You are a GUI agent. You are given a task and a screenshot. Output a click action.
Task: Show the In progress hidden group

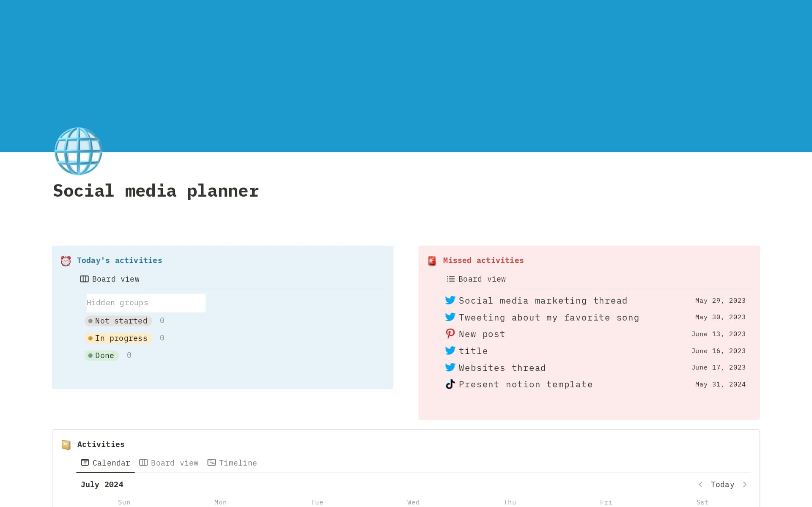[118, 338]
